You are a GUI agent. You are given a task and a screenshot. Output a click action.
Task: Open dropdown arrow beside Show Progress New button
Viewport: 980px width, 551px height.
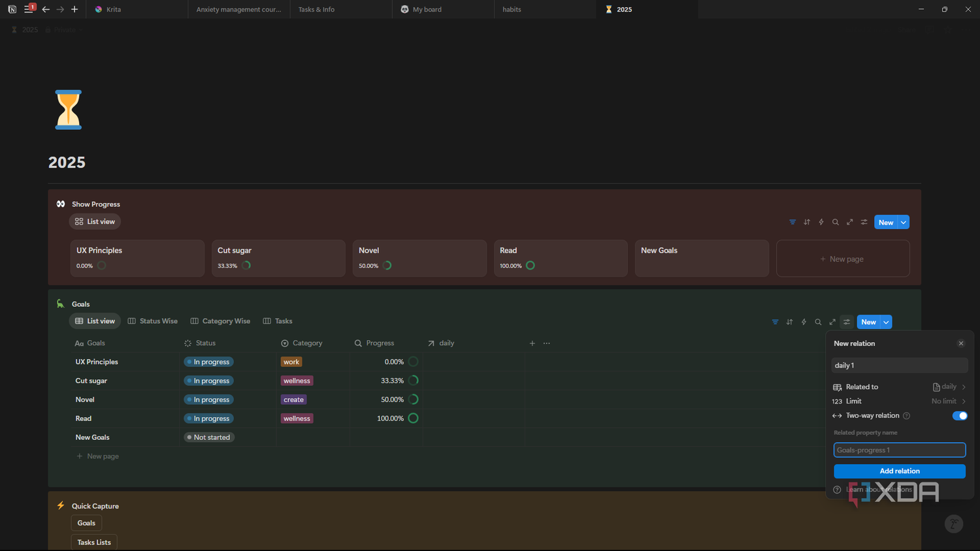pyautogui.click(x=904, y=223)
